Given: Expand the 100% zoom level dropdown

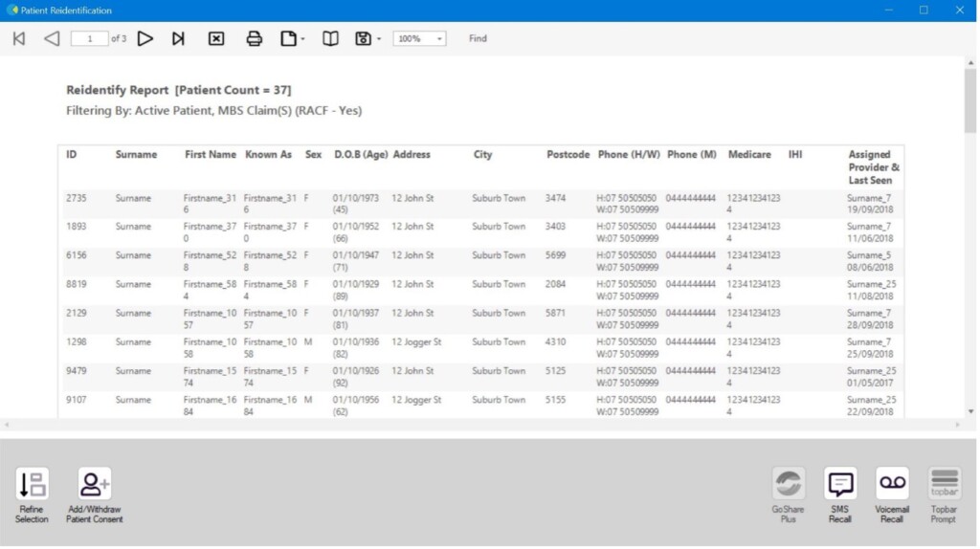Looking at the screenshot, I should coord(439,39).
